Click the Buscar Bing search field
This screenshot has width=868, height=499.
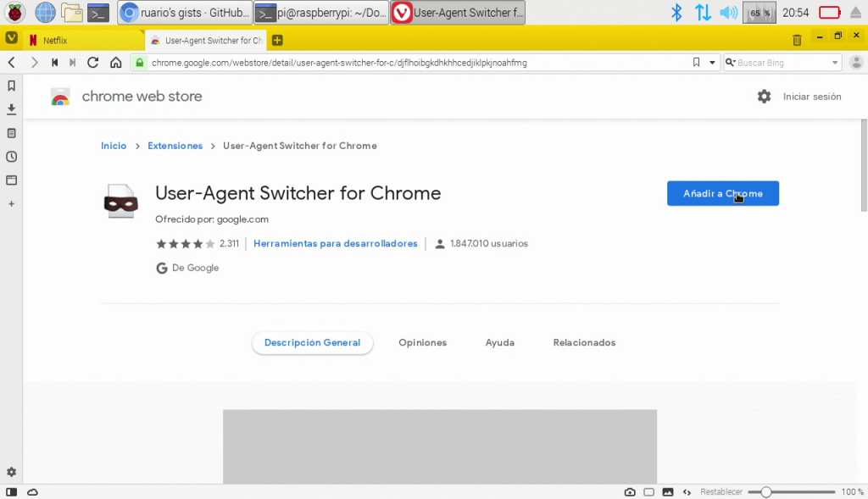tap(782, 63)
